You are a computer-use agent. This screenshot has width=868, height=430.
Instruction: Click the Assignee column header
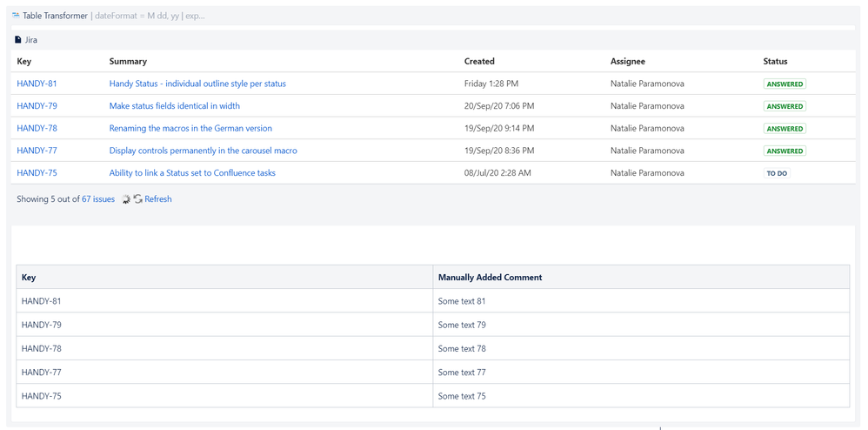coord(628,62)
